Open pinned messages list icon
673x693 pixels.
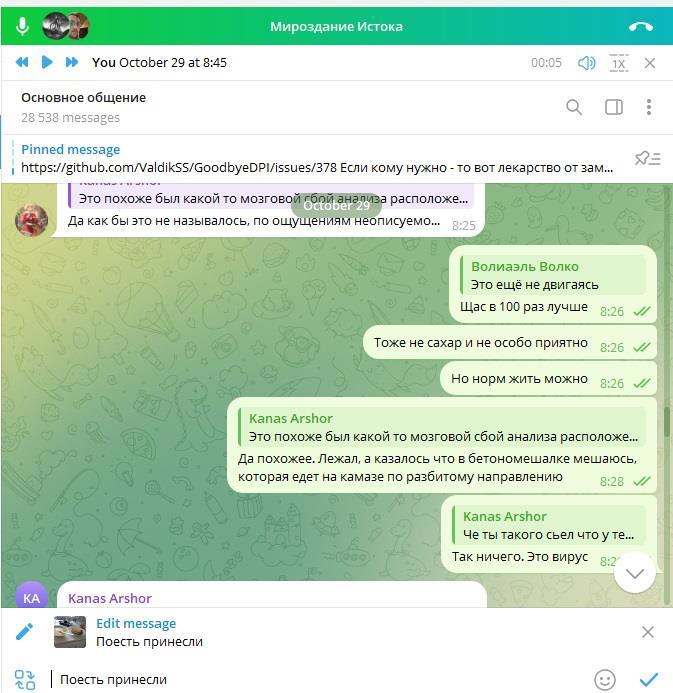[647, 158]
